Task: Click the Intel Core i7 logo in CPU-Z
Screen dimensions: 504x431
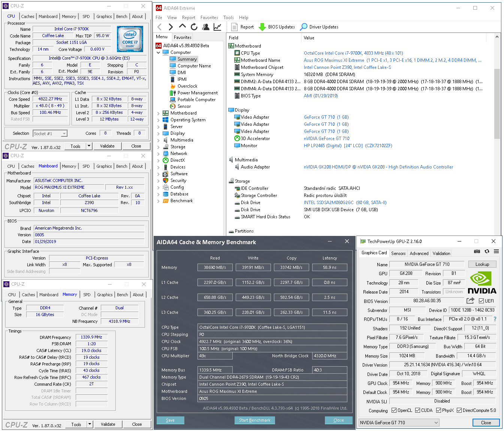Action: tap(130, 39)
